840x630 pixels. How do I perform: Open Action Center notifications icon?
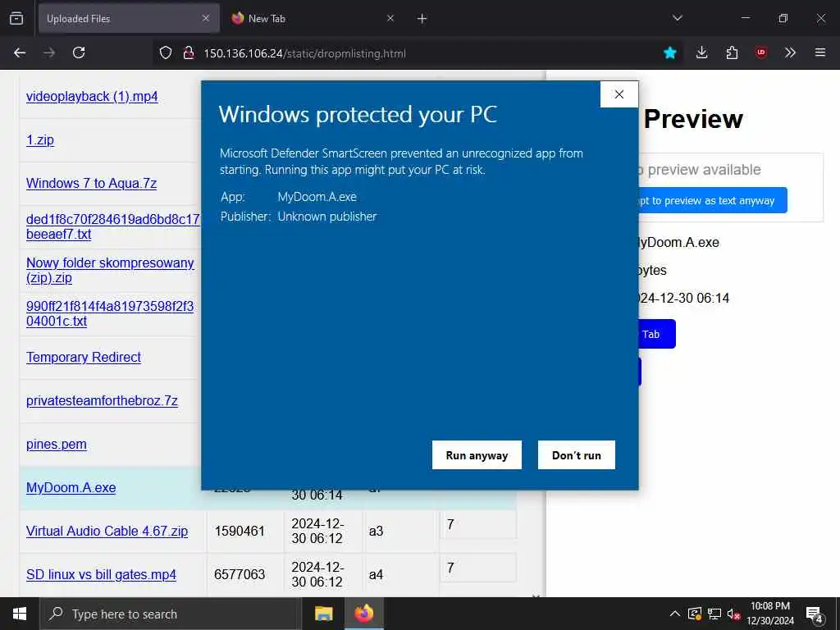point(815,614)
